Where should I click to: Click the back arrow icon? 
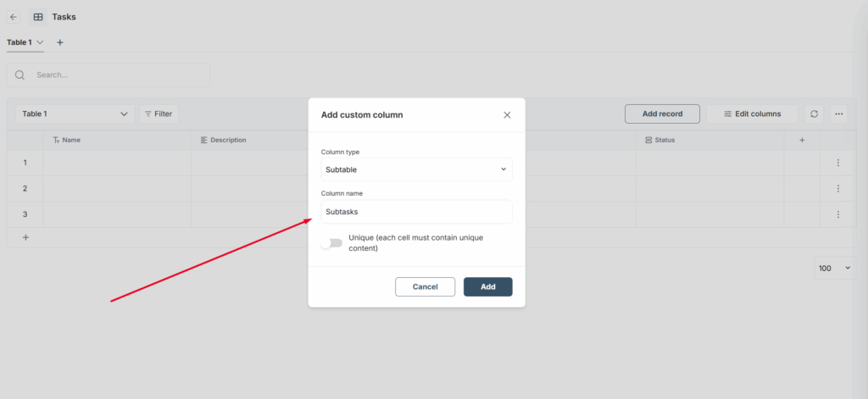point(14,17)
